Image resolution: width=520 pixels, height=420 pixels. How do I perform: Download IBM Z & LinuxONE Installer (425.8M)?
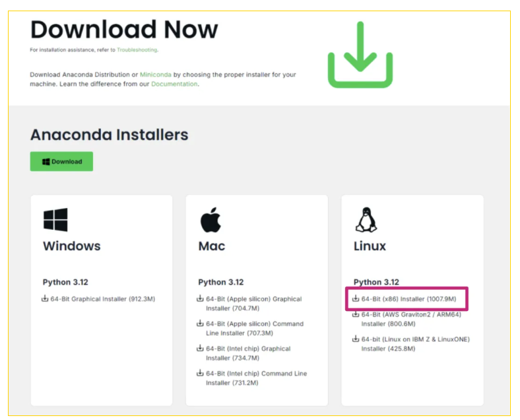[x=416, y=344]
